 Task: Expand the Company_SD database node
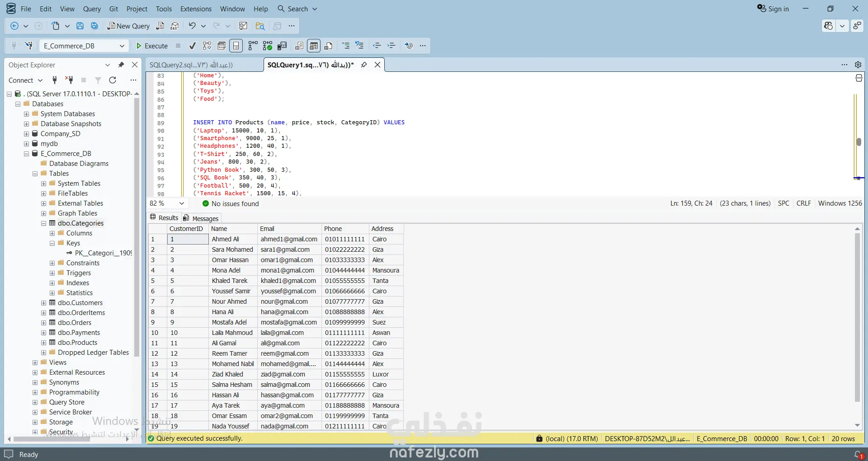(26, 134)
